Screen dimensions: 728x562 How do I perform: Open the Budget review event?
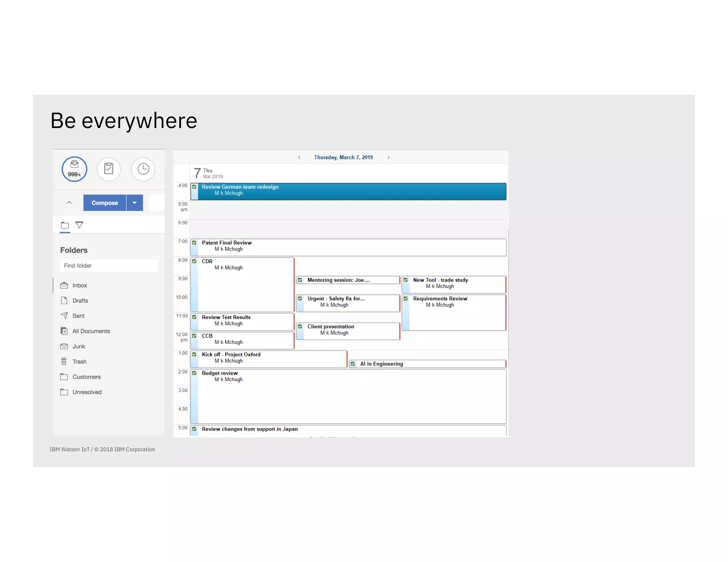[x=348, y=396]
